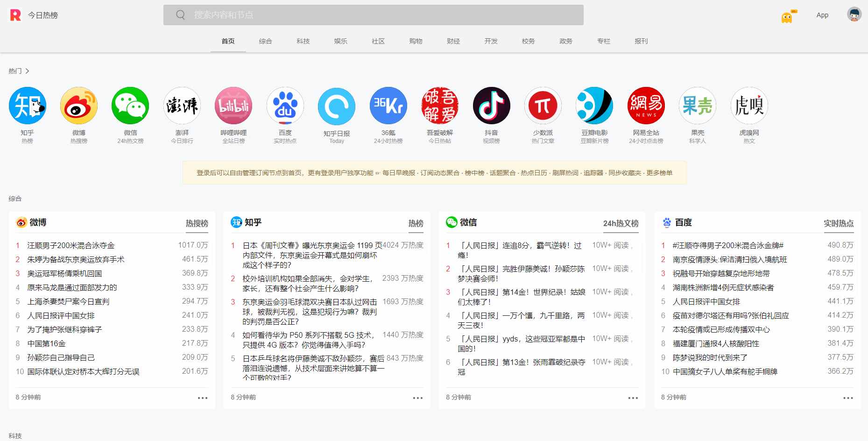Image resolution: width=868 pixels, height=441 pixels.
Task: Open 南京疫情源头 保洁清扫 headline
Action: click(730, 259)
